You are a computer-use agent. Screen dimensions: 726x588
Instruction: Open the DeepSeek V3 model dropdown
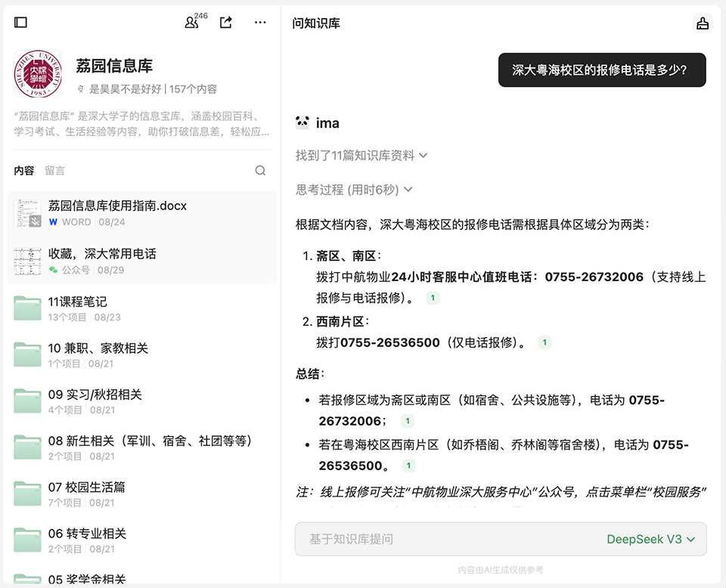tap(651, 539)
